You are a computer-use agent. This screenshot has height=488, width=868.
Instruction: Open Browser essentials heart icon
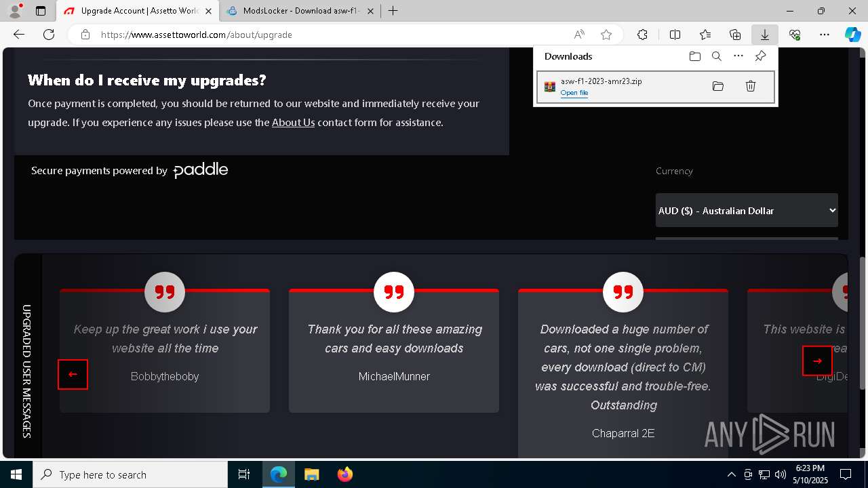tap(795, 35)
